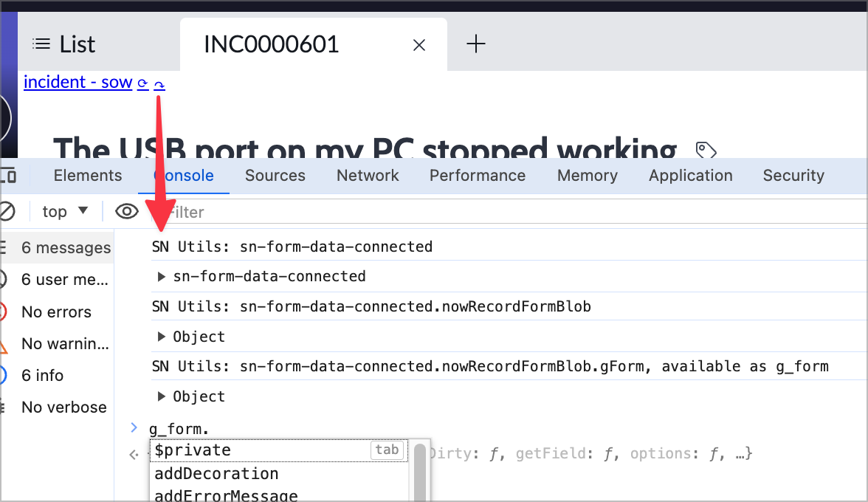Click the create live expression eye icon
The width and height of the screenshot is (868, 502).
[126, 211]
